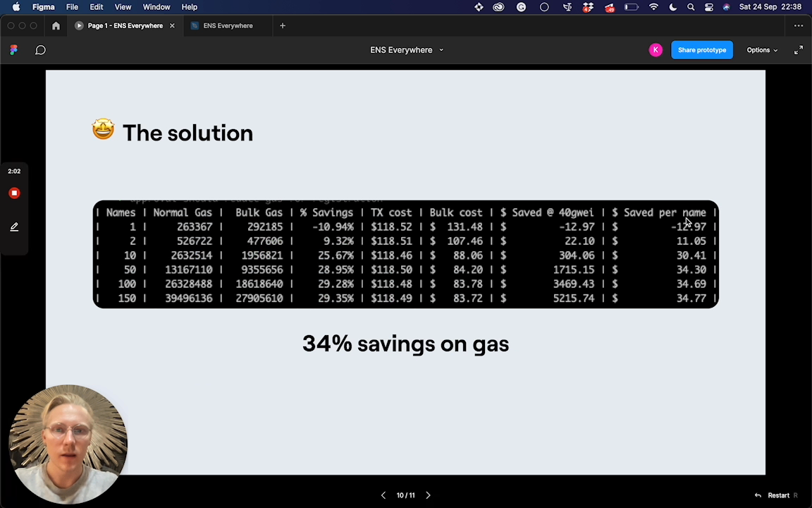Screen dimensions: 812x508
Task: Click the "29.35%" savings value
Action: click(x=336, y=298)
